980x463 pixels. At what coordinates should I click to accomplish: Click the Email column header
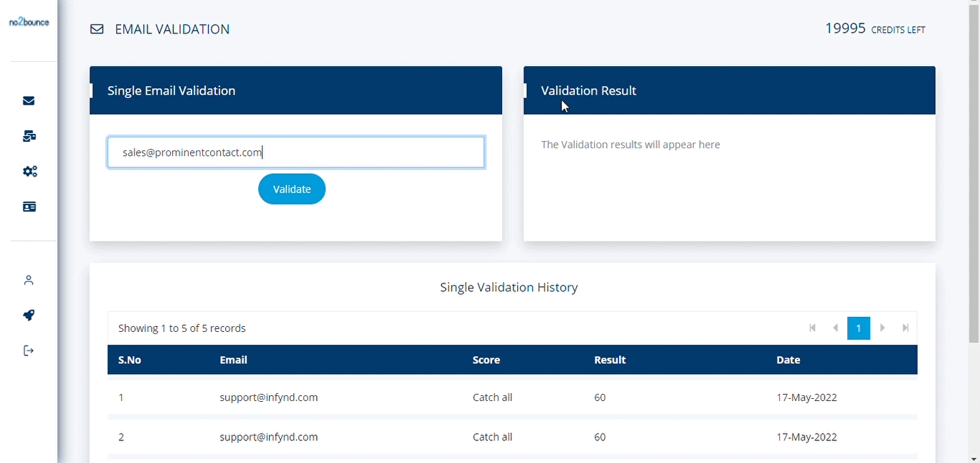tap(234, 360)
